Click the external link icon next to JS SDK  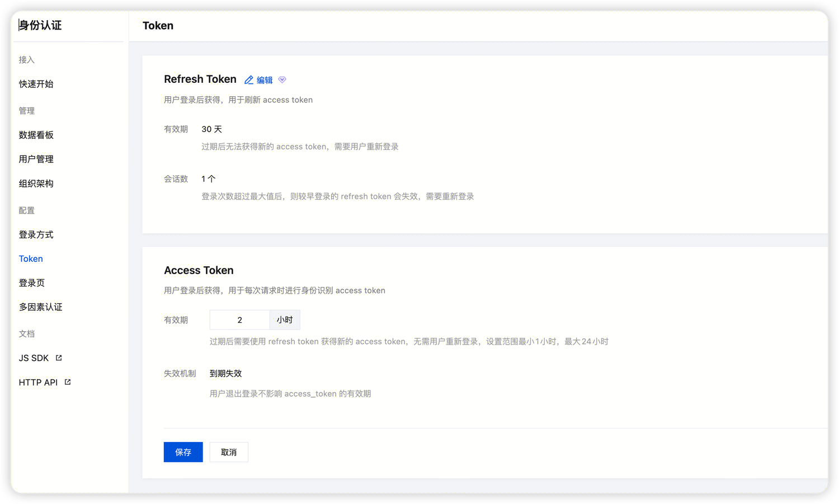tap(59, 357)
